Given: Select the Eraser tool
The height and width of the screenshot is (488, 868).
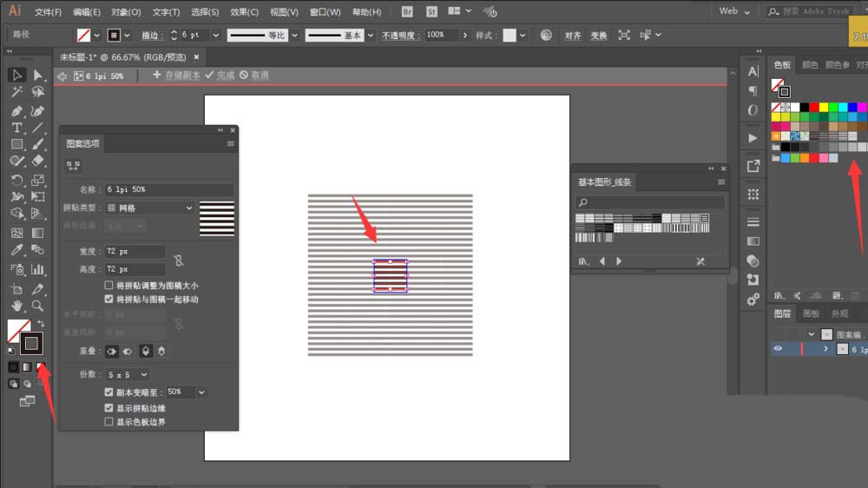Looking at the screenshot, I should click(37, 162).
